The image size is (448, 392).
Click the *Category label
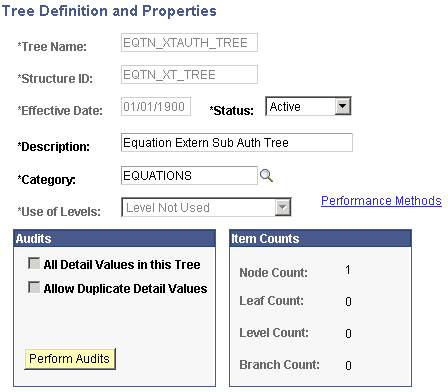click(x=47, y=180)
